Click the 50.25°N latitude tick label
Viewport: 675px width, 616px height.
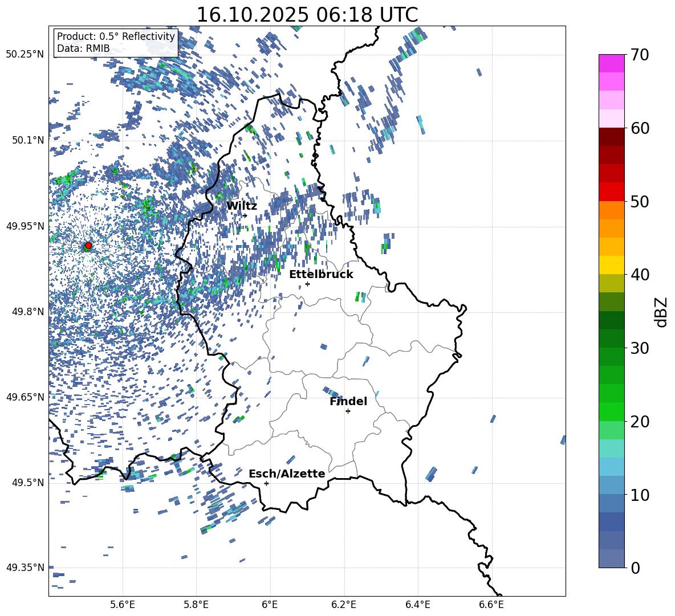(x=25, y=55)
